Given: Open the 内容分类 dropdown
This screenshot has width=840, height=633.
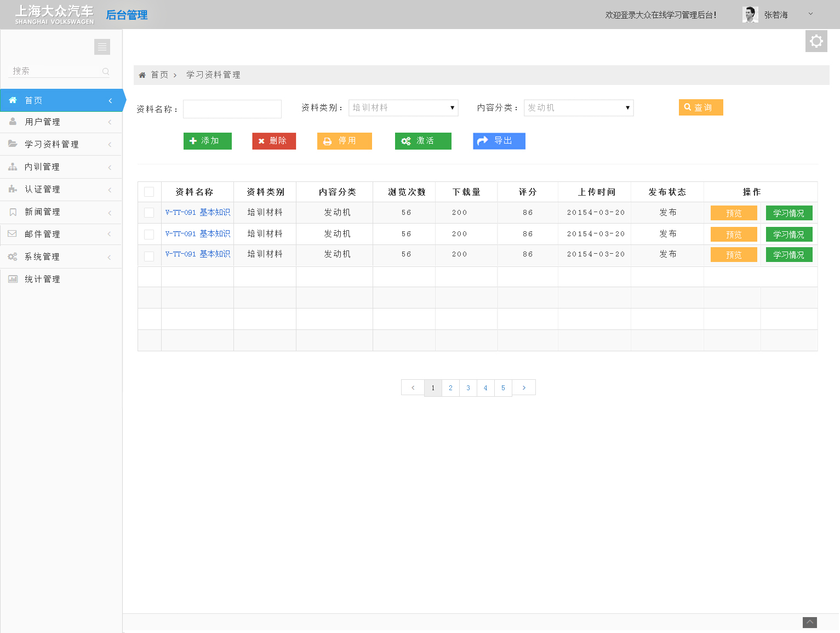Looking at the screenshot, I should point(579,108).
